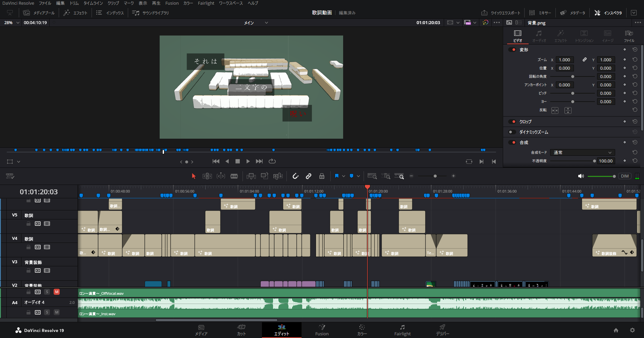Unmute track with red M button
This screenshot has width=644, height=338.
pyautogui.click(x=57, y=292)
